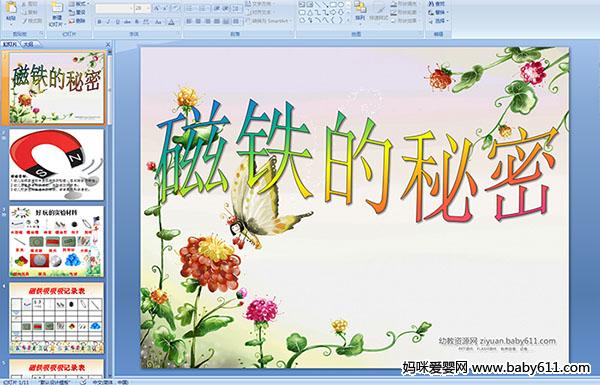The width and height of the screenshot is (600, 385).
Task: Open the Convert to SmartArt dropdown
Action: pos(269,21)
